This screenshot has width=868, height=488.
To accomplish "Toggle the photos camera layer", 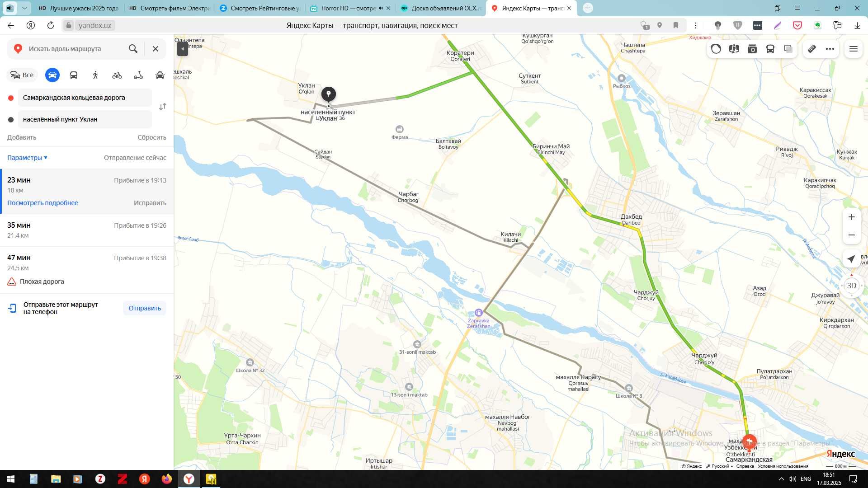I will tap(752, 49).
